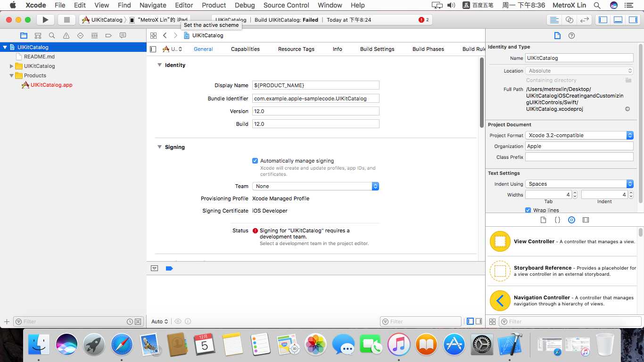Switch to the Build Settings tab
Screen dimensions: 644x362
point(377,49)
